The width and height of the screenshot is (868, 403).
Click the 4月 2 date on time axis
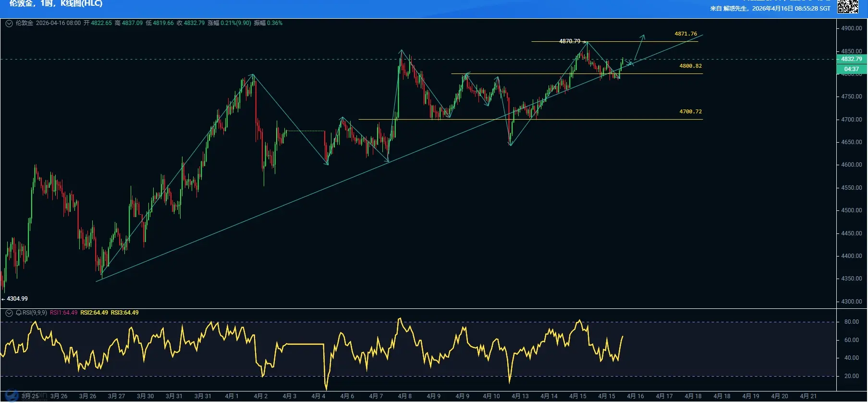click(x=260, y=396)
